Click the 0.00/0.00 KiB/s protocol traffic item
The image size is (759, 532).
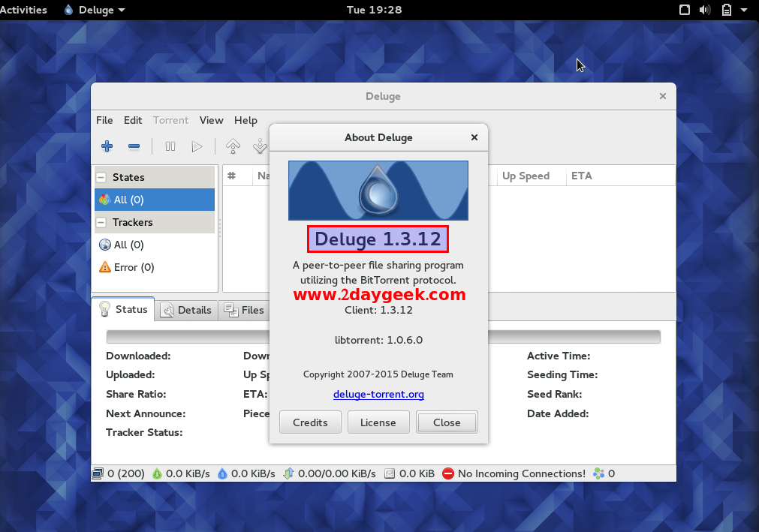coord(330,473)
